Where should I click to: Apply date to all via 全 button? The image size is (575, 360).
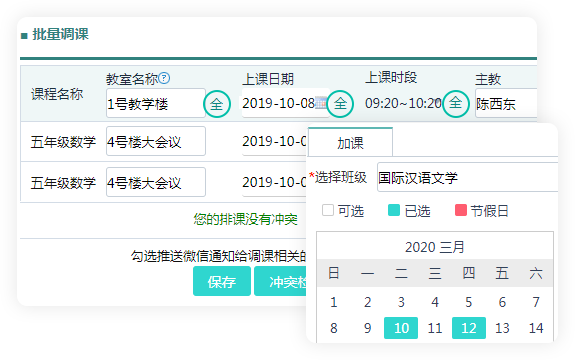[x=340, y=104]
